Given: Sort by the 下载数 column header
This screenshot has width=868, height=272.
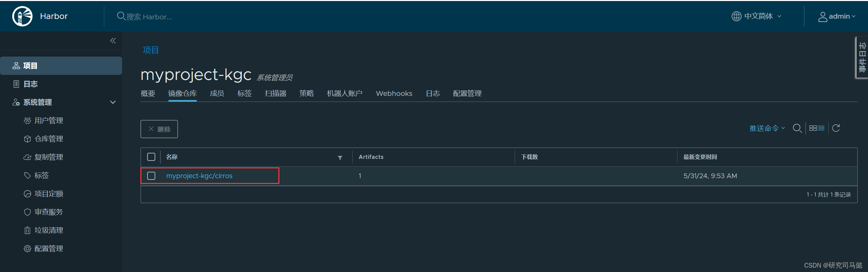Looking at the screenshot, I should click(x=530, y=157).
